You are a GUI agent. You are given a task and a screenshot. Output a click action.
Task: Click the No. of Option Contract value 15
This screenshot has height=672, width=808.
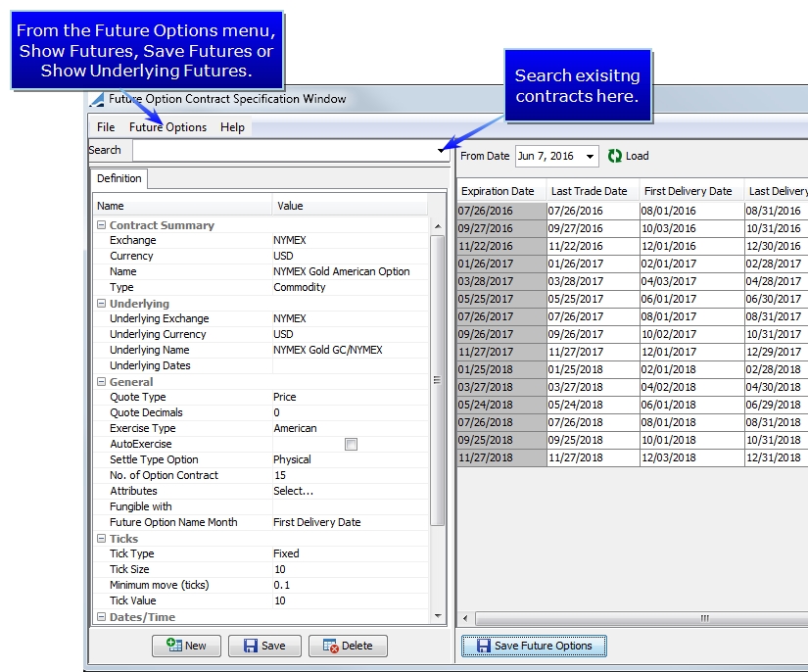(x=280, y=475)
